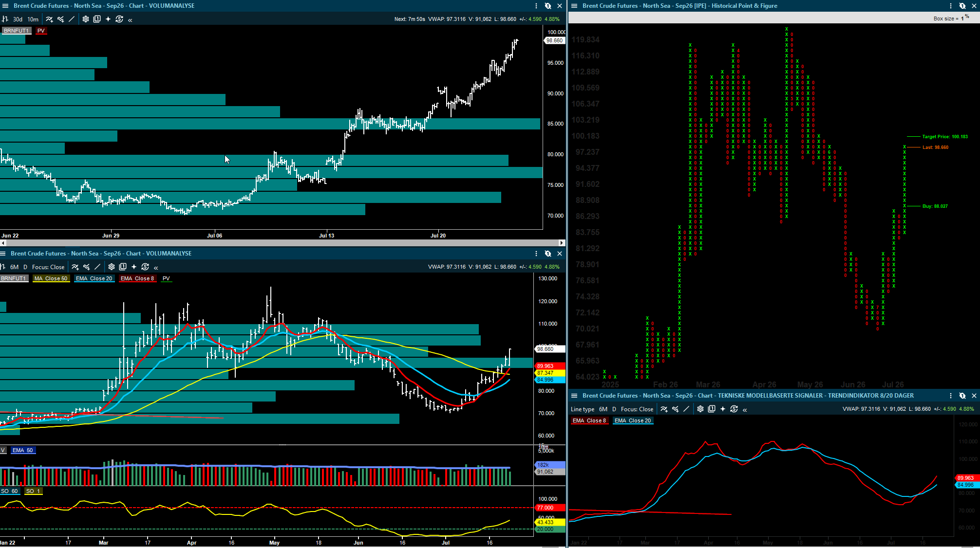Select the trend line drawing tool in top chart
Screen dimensions: 980x548
pos(72,19)
